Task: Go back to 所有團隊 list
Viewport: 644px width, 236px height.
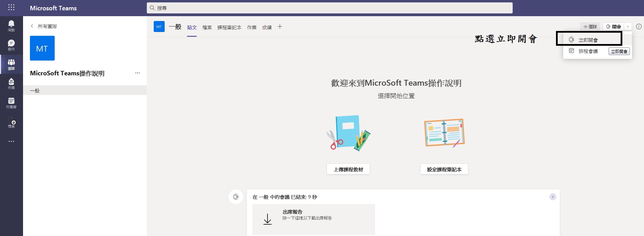Action: 44,26
